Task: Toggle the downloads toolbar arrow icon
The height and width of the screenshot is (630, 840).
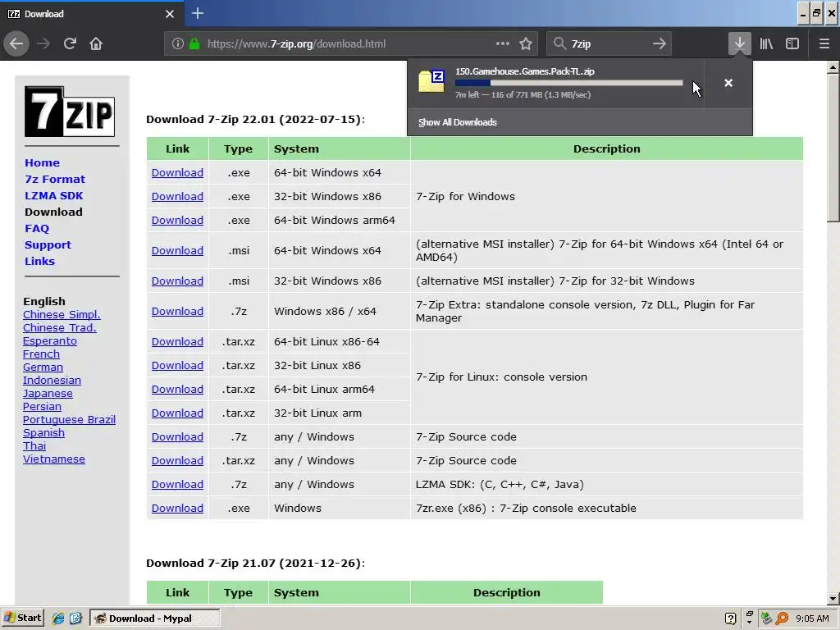Action: click(739, 43)
